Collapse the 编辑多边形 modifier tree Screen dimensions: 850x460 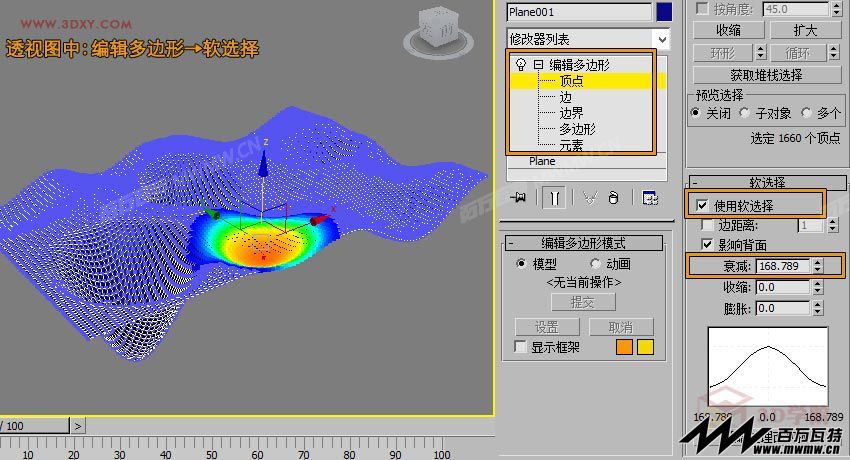click(538, 65)
